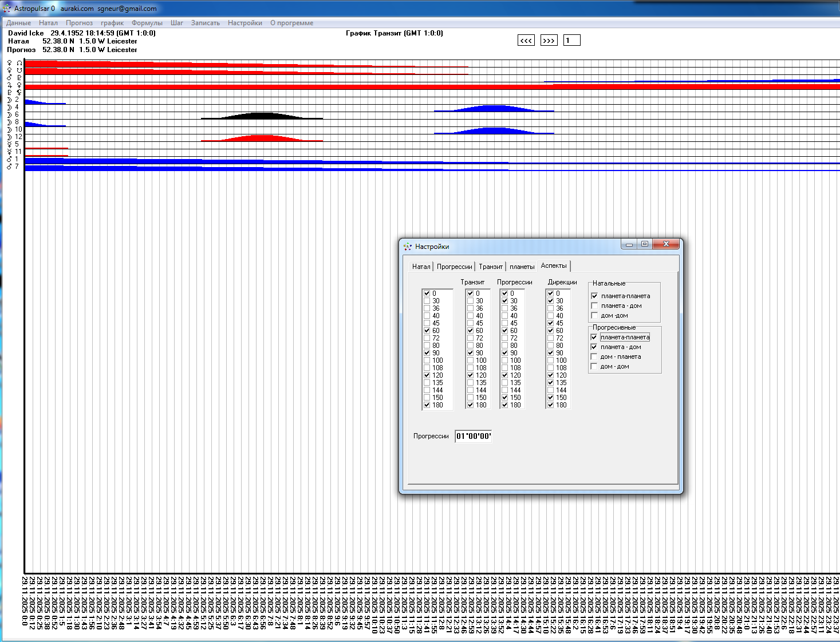This screenshot has height=642, width=840.
Task: Uncheck 150 in the Прогрессии aspect column
Action: click(x=505, y=398)
